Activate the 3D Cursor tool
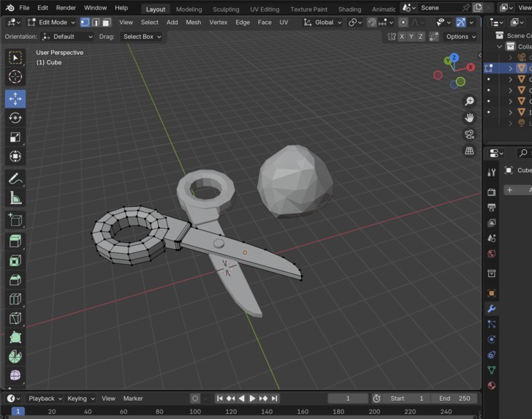The width and height of the screenshot is (532, 419). pos(15,77)
